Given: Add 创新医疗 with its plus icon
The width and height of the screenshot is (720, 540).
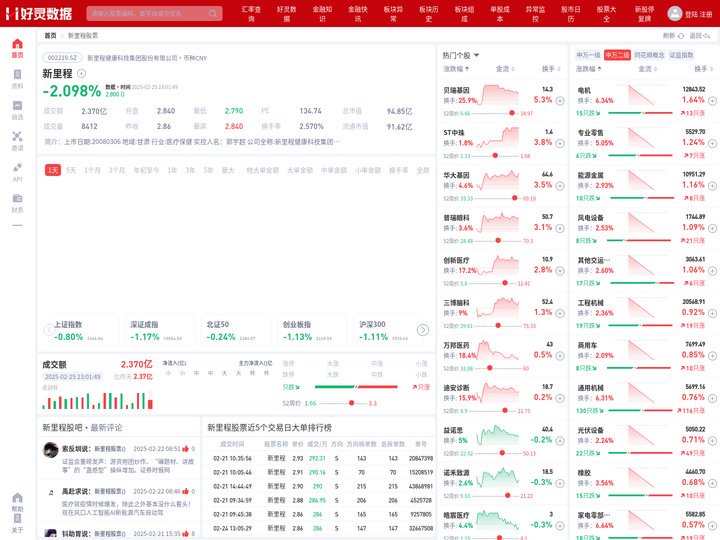Looking at the screenshot, I should pos(560,271).
